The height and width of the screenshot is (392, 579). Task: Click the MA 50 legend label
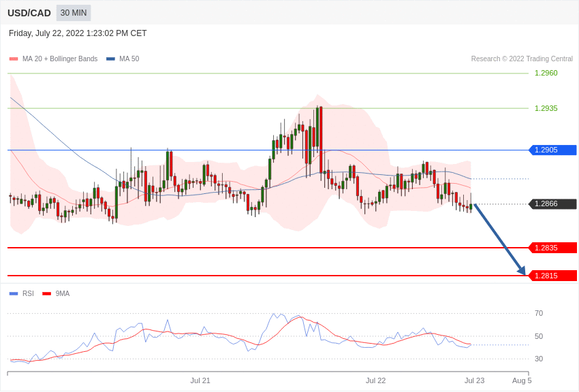129,59
